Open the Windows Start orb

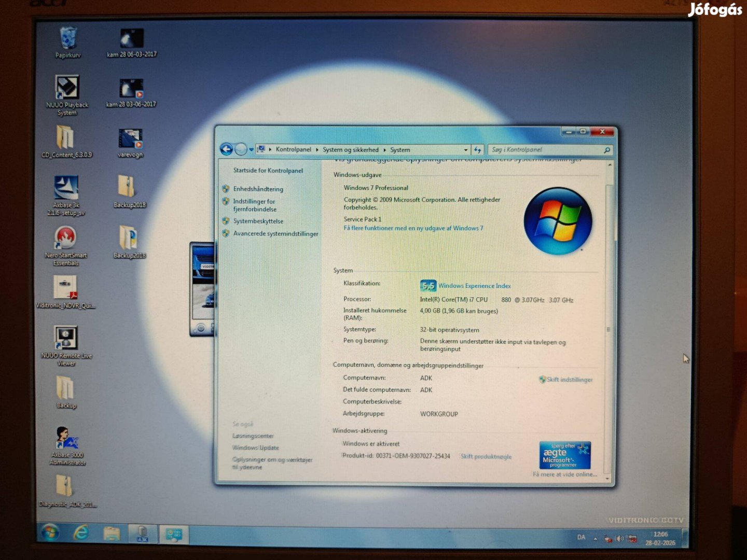click(x=50, y=533)
